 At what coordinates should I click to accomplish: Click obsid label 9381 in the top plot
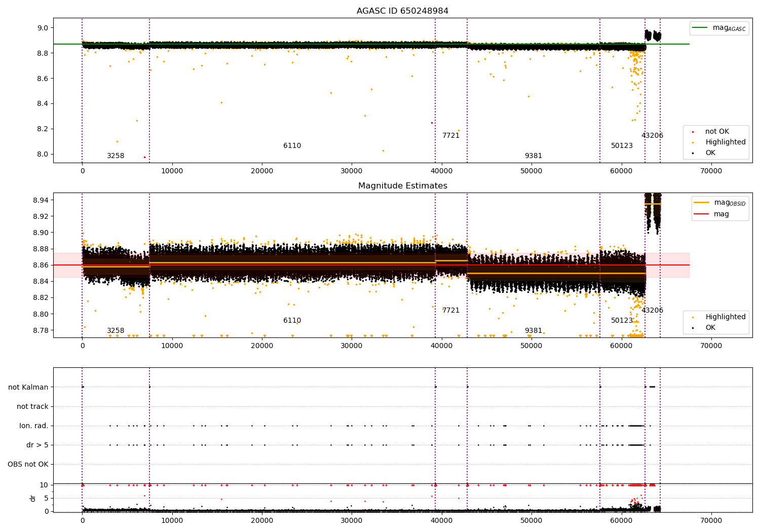534,156
